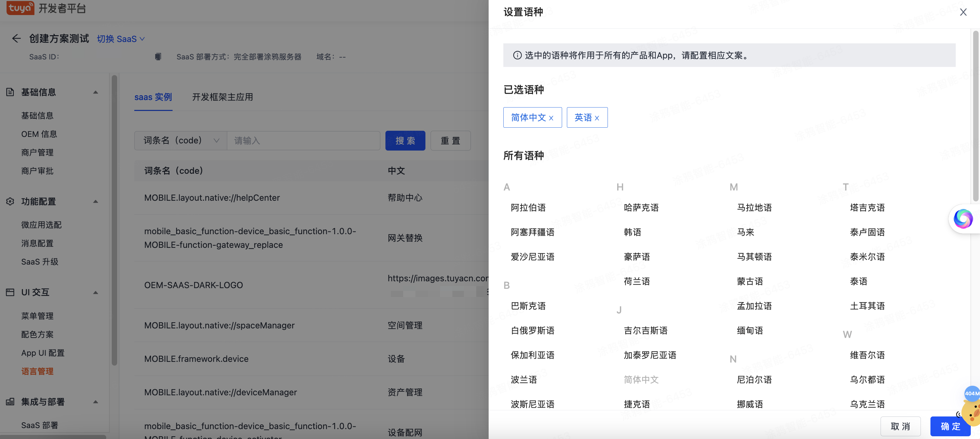Remove the 英语 selected language tag
The height and width of the screenshot is (439, 980).
[x=597, y=118]
